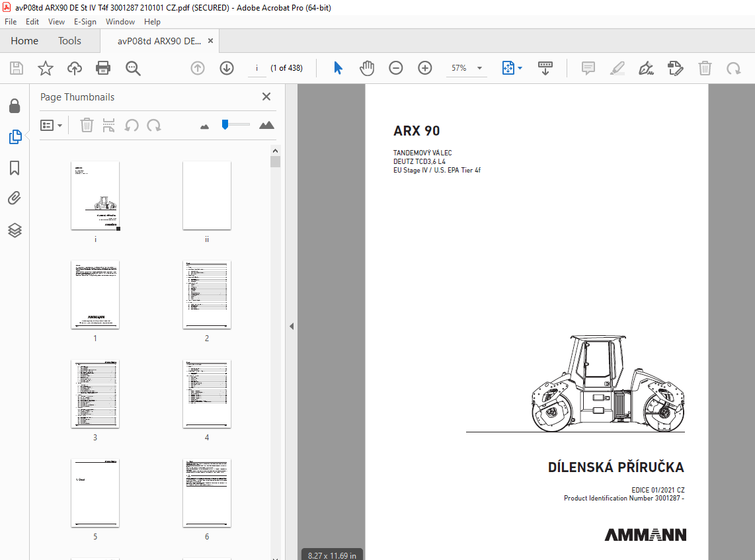
Task: Enable scrolling mode icon in toolbar
Action: (x=545, y=68)
